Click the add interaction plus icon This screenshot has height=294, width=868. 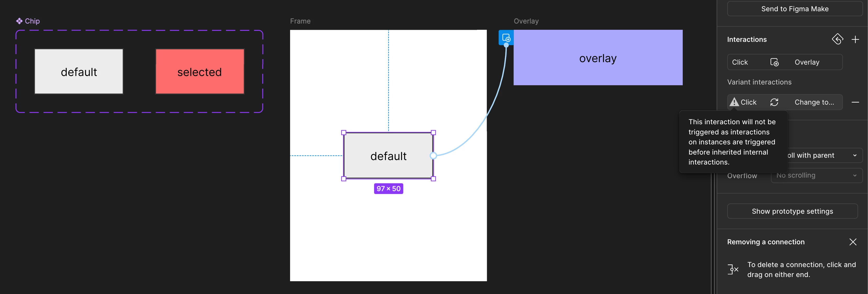coord(855,39)
